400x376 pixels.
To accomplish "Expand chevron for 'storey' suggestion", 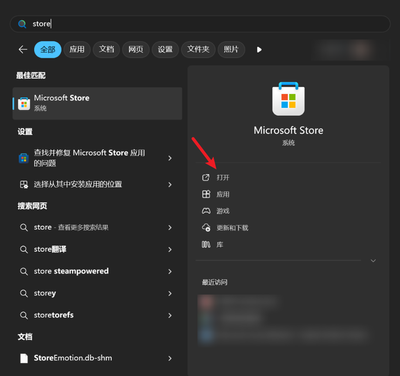I will point(170,293).
